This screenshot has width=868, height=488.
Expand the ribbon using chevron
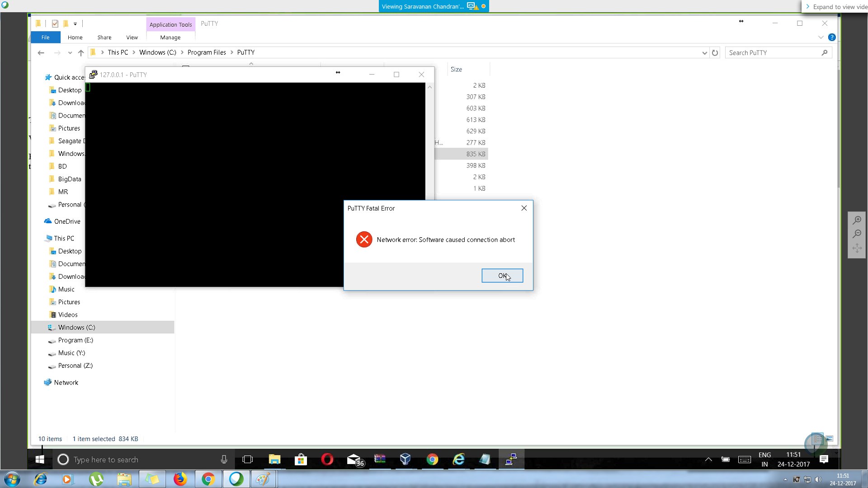(821, 38)
